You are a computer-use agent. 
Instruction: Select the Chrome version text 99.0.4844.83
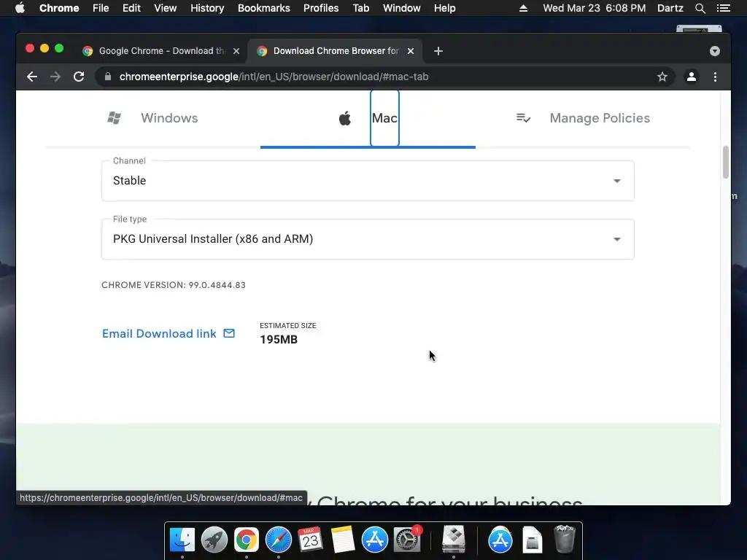[x=217, y=285]
